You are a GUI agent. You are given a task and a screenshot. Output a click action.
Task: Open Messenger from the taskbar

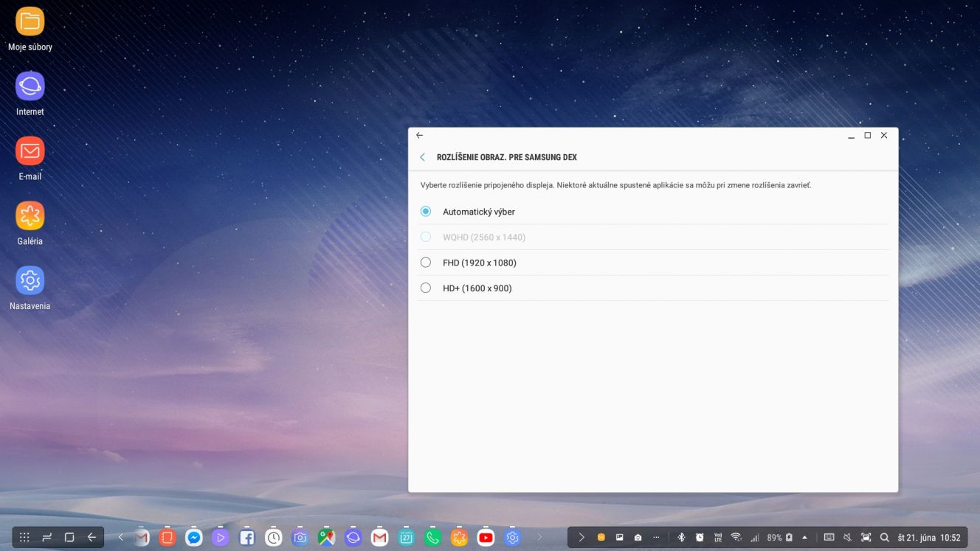(194, 538)
